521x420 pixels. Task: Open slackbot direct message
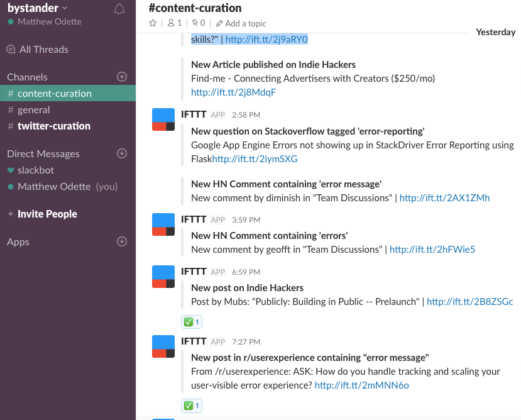point(36,170)
